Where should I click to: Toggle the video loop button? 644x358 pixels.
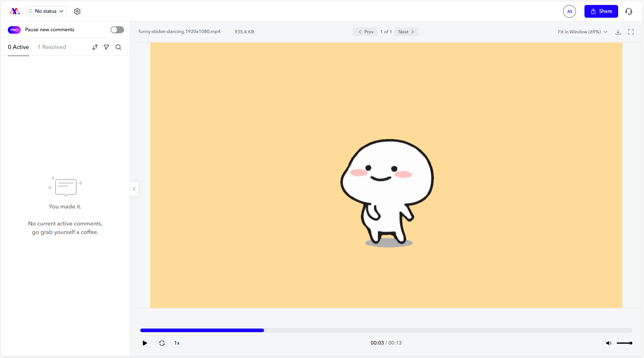coord(162,343)
